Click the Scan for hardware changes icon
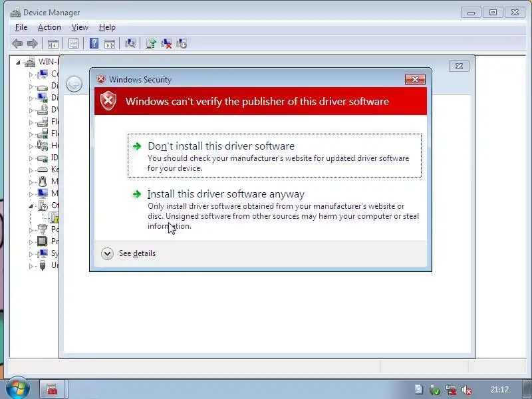Screen dimensions: 532x399 pyautogui.click(x=130, y=43)
